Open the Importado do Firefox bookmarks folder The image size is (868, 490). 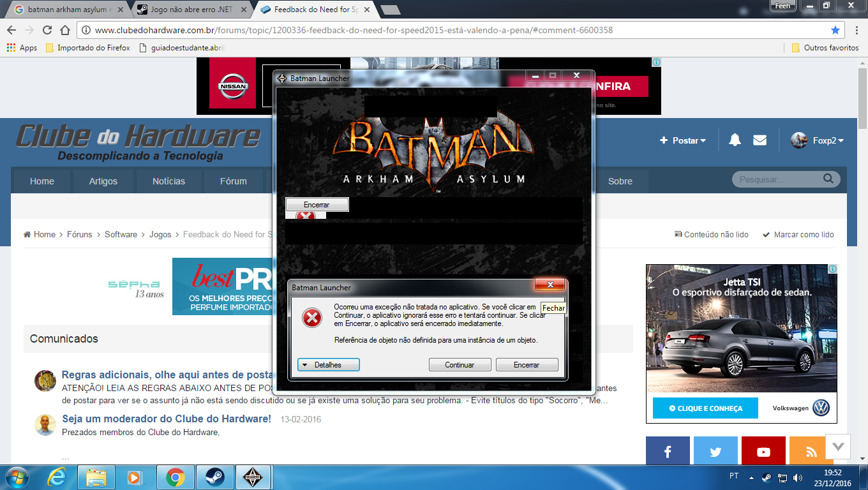point(88,48)
